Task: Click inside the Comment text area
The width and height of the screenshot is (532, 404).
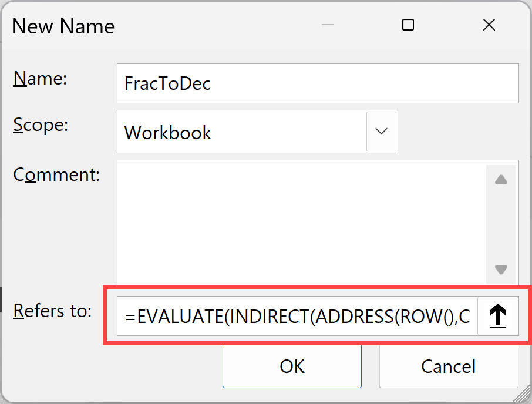Action: pos(301,223)
